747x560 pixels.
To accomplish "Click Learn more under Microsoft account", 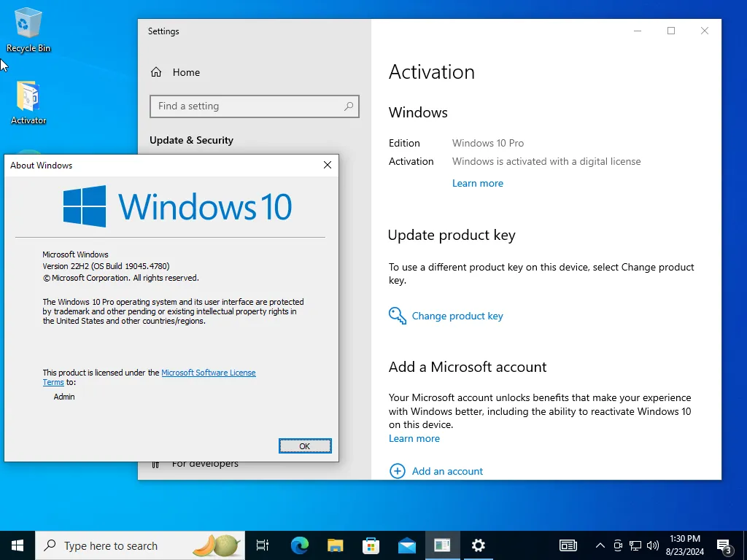I will (414, 438).
